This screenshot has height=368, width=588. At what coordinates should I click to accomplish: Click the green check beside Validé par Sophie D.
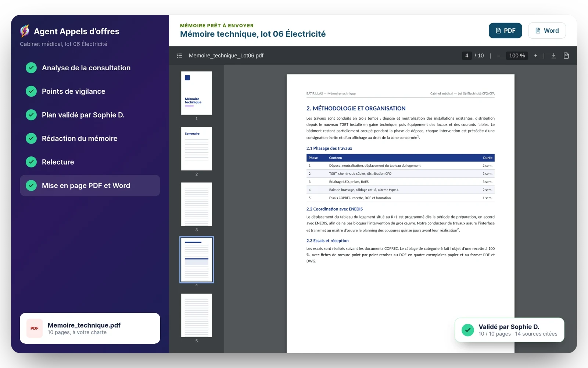[467, 330]
